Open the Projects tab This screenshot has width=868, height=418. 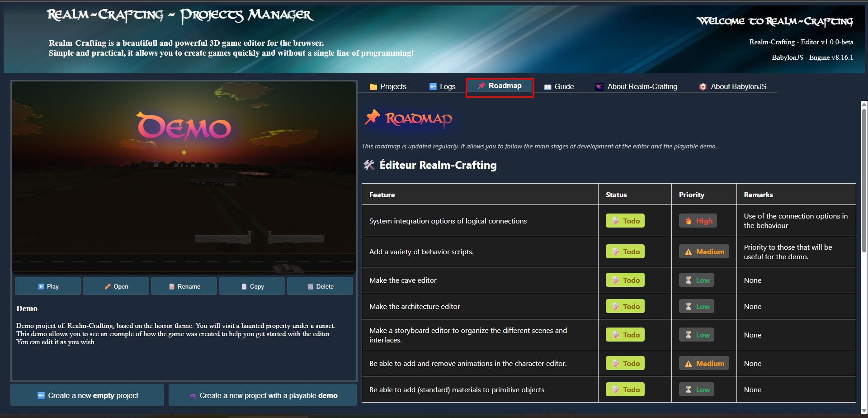click(x=388, y=86)
